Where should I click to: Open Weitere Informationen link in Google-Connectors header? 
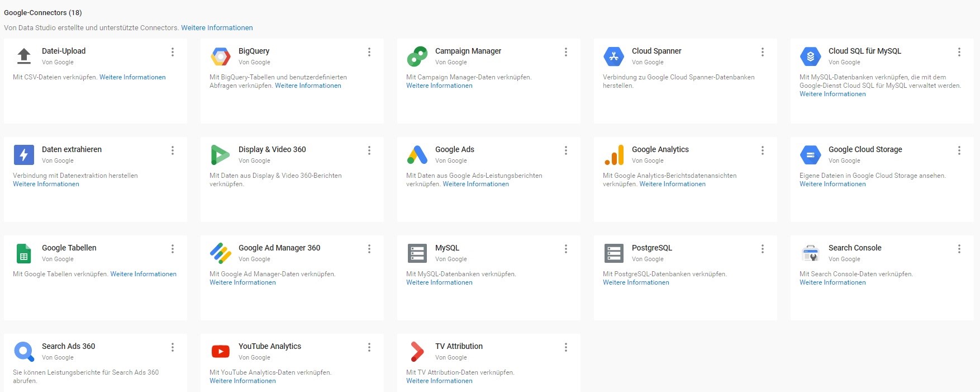click(217, 27)
